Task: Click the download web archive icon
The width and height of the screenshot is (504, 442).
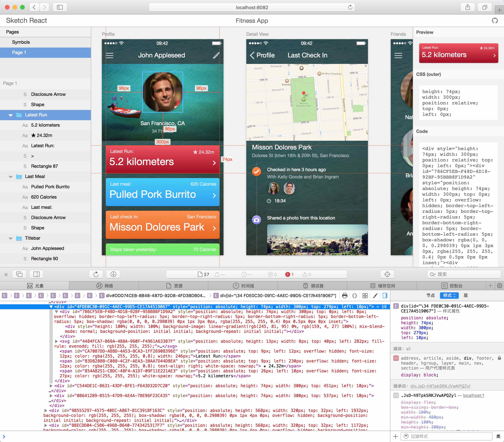Action: (113, 274)
